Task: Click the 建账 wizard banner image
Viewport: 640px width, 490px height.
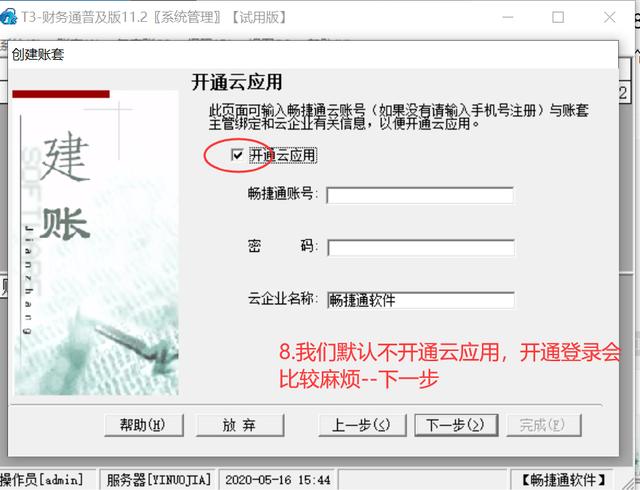Action: (96, 243)
